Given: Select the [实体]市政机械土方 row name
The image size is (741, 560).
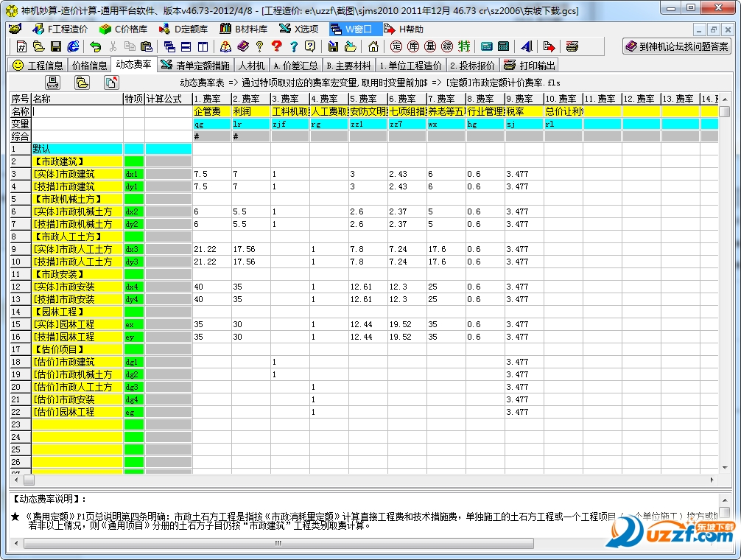Looking at the screenshot, I should click(77, 211).
